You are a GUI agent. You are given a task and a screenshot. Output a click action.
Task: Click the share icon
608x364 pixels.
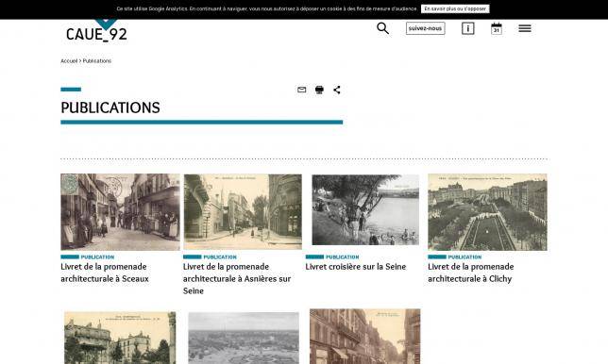[337, 90]
